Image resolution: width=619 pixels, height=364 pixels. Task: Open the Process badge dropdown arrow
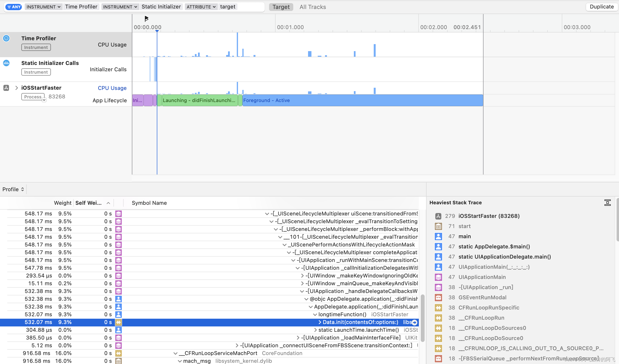44,100
